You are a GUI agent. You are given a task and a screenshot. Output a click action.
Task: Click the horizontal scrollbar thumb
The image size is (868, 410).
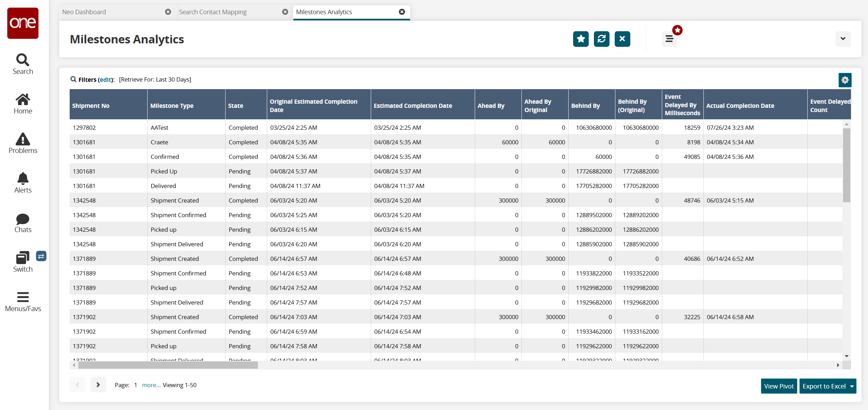(x=168, y=365)
